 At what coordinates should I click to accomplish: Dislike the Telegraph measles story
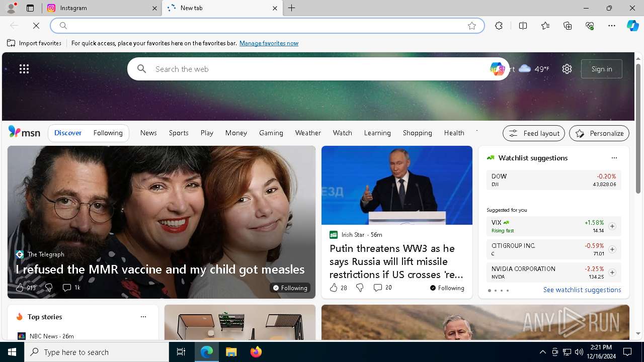click(x=49, y=288)
